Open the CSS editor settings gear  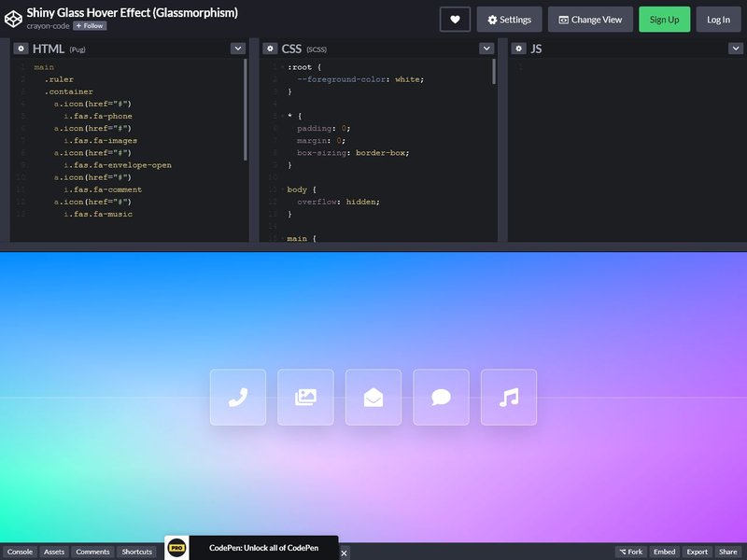270,49
